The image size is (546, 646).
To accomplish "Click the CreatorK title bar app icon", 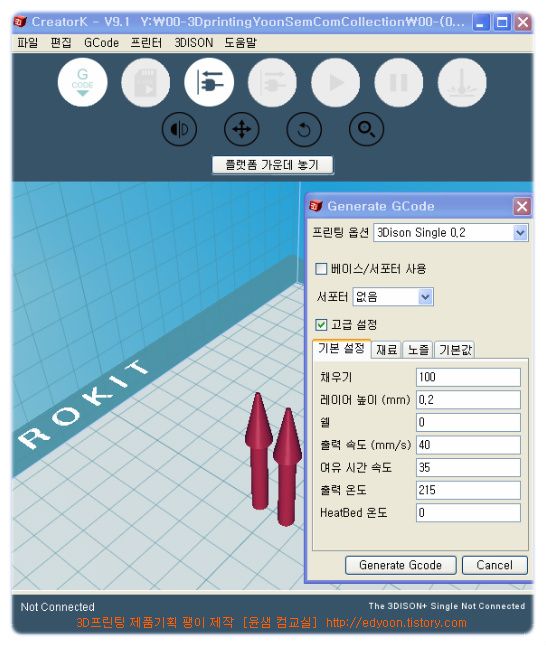I will [x=21, y=21].
